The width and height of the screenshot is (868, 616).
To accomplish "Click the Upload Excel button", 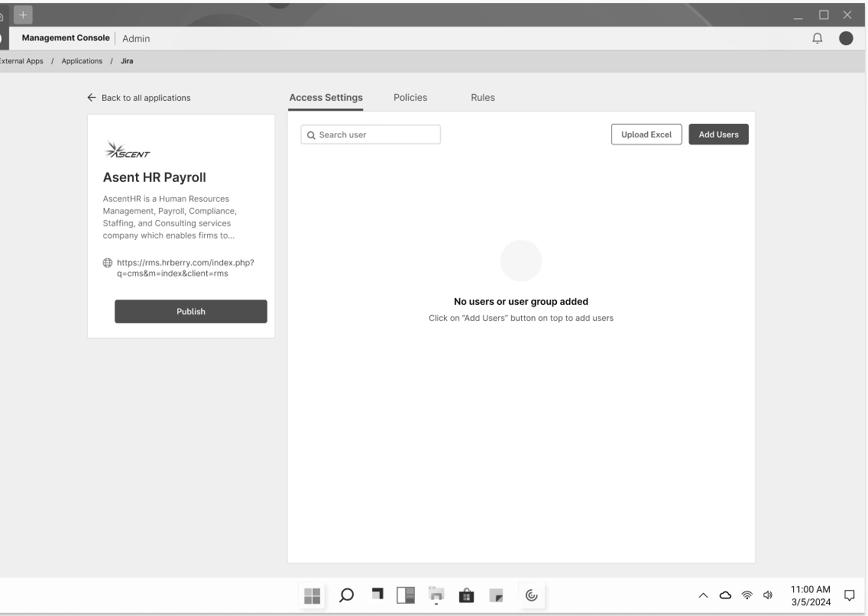I will 646,135.
